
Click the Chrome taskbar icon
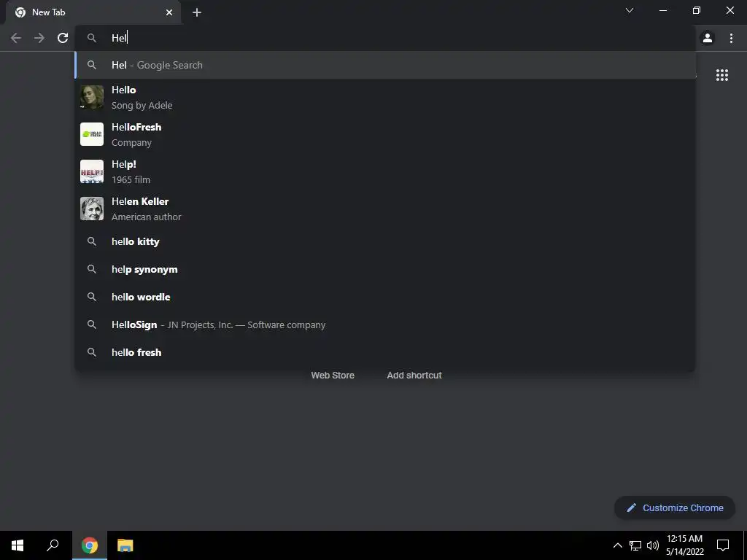click(x=90, y=545)
